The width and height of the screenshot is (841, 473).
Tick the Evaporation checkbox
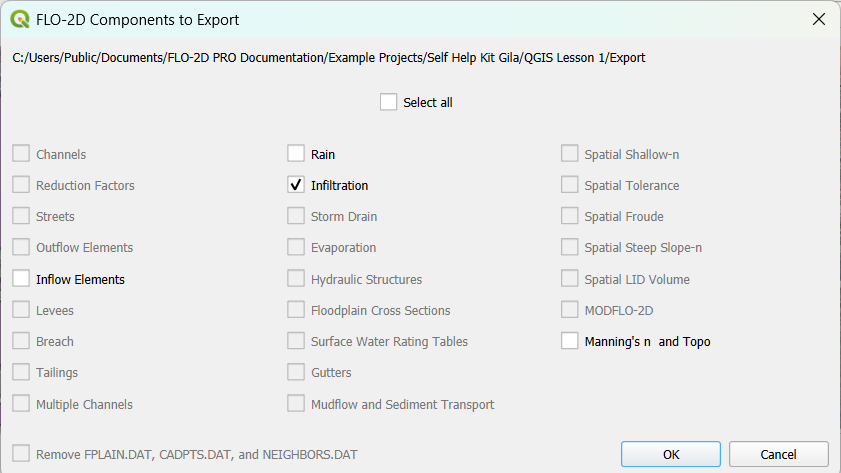point(296,247)
